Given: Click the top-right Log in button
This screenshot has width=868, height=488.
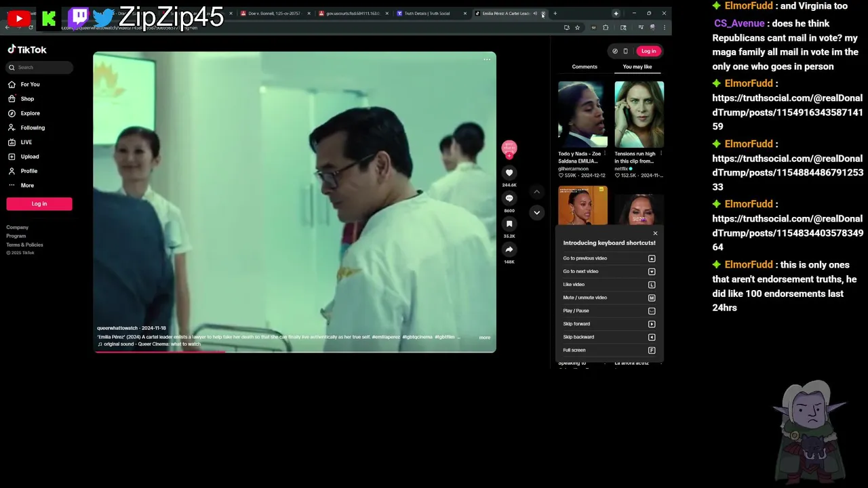Looking at the screenshot, I should coord(648,51).
